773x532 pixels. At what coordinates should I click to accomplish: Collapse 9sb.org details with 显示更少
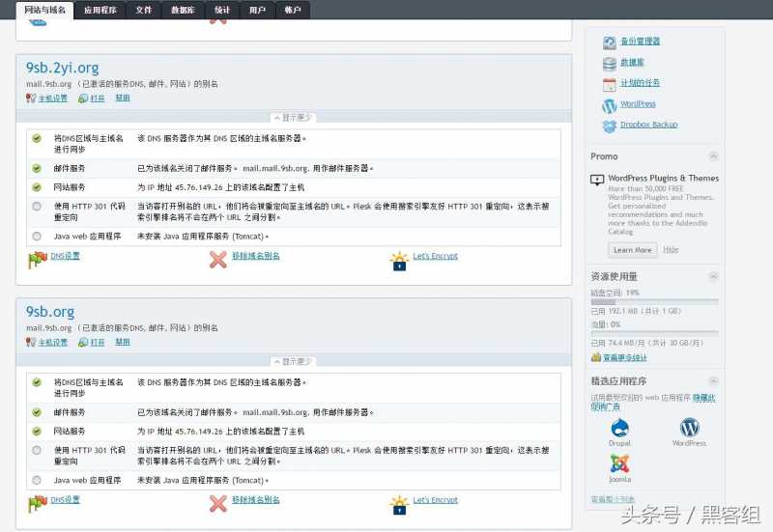coord(294,361)
